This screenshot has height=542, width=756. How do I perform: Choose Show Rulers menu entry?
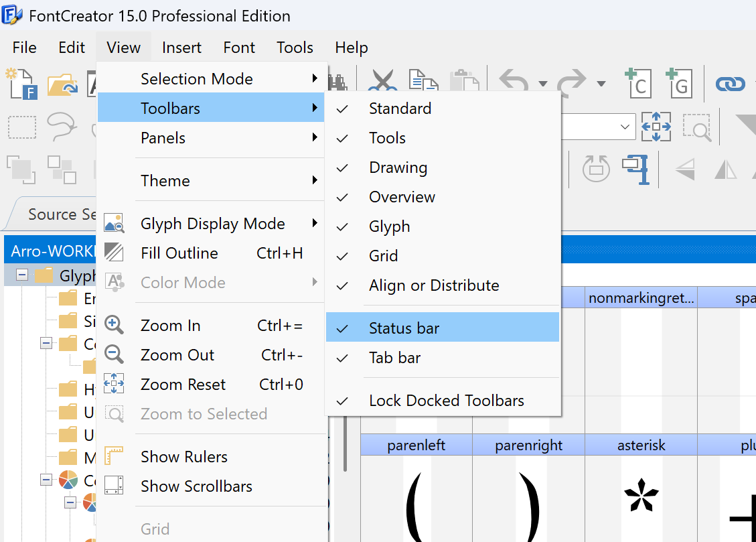click(x=211, y=456)
